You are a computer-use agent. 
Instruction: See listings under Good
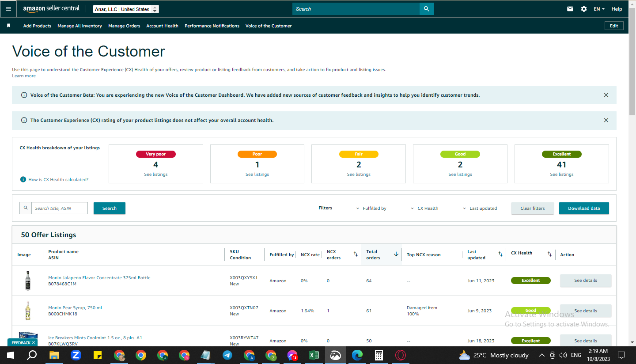pos(460,174)
